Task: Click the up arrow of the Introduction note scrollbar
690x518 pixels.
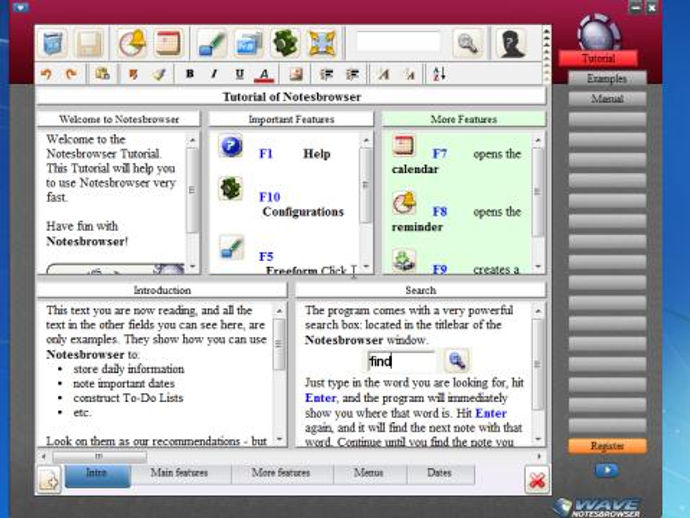Action: (x=279, y=311)
